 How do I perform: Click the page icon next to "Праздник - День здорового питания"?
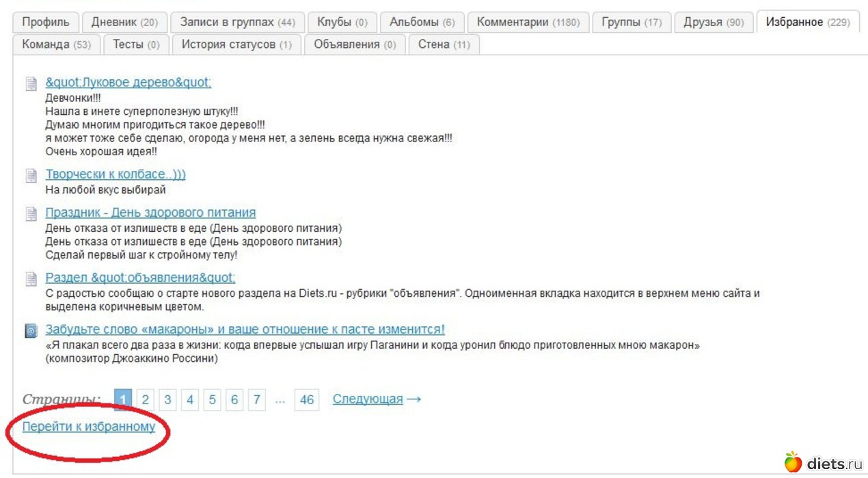[31, 214]
